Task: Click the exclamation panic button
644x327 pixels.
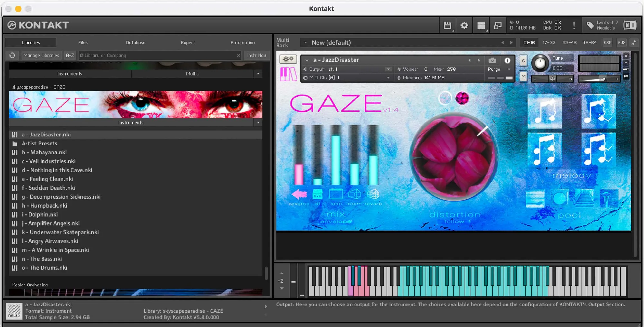Action: click(x=574, y=25)
